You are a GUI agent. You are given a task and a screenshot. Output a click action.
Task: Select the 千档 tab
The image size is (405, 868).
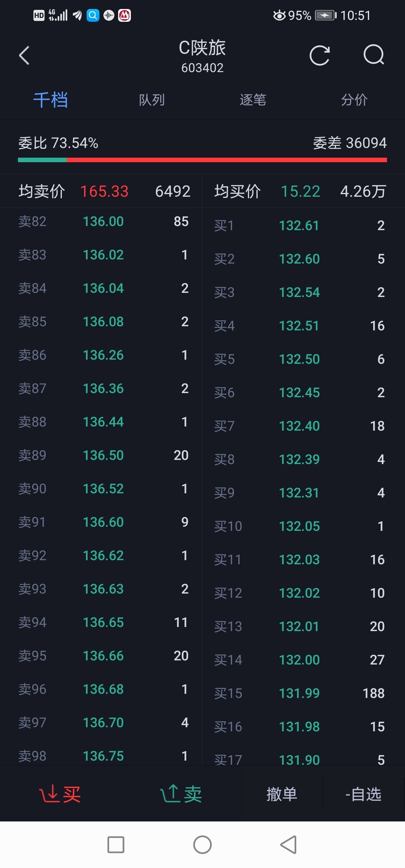tap(51, 100)
